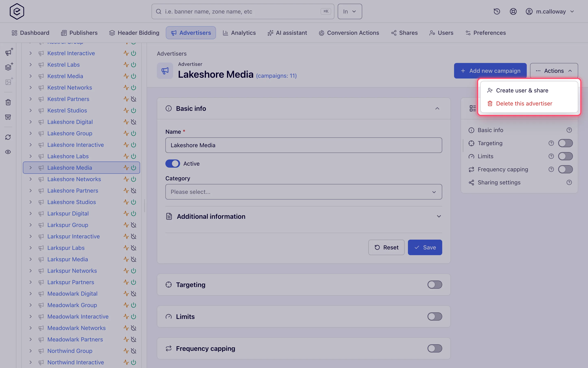Enable the Limits section toggle
The image size is (588, 368).
435,316
